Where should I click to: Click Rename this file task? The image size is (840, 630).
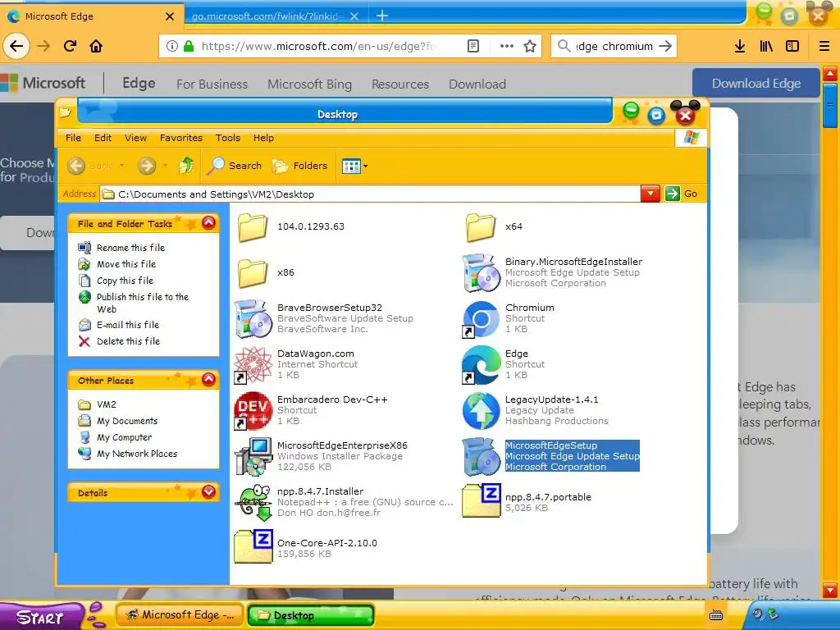(122, 248)
